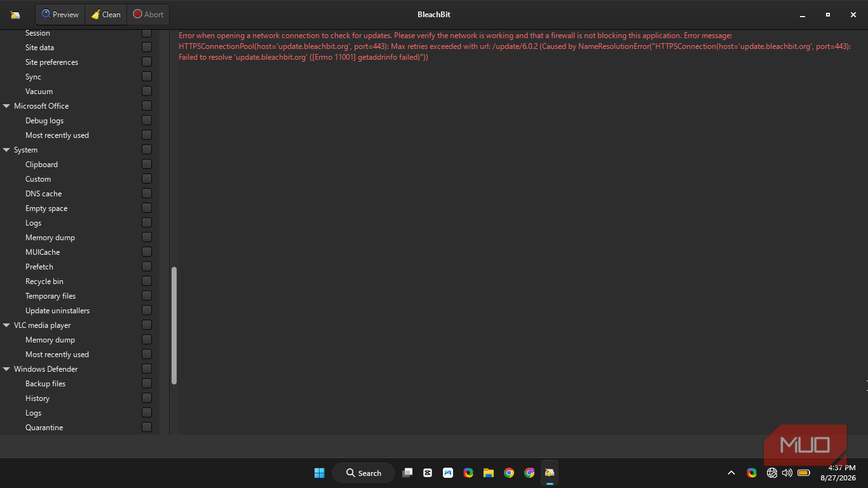Select the Temporary files row label
Viewport: 868px width, 488px height.
[50, 296]
